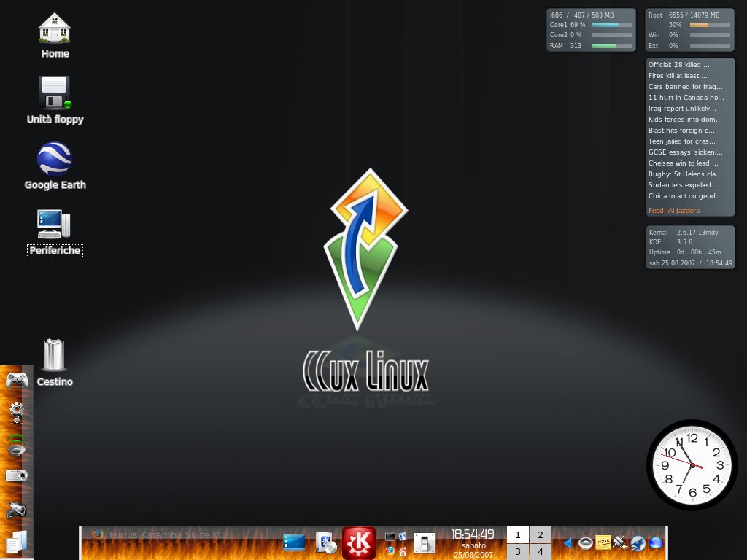The image size is (747, 560).
Task: Open headline 'Sudan lets expelled ...'
Action: tap(684, 185)
